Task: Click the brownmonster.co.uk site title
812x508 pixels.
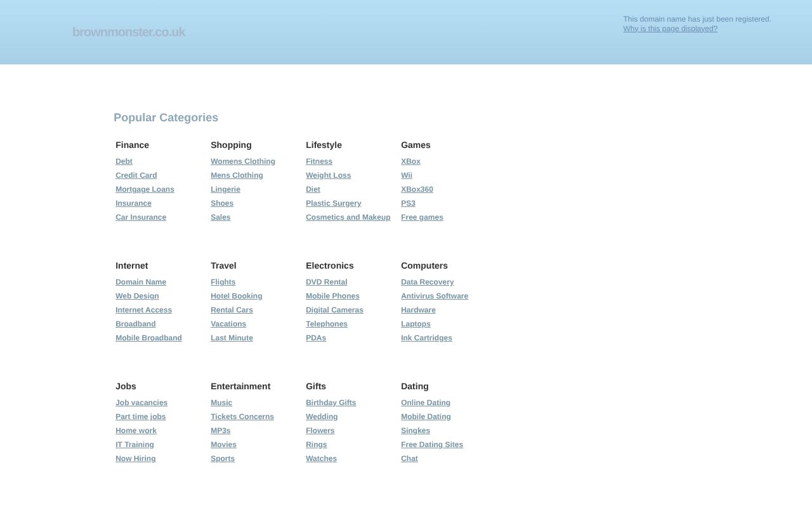Action: coord(129,32)
